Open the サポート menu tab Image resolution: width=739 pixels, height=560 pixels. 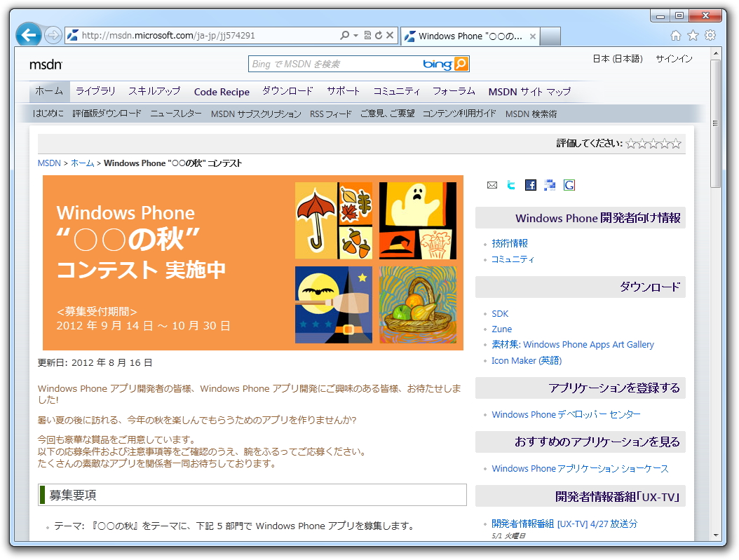[343, 91]
